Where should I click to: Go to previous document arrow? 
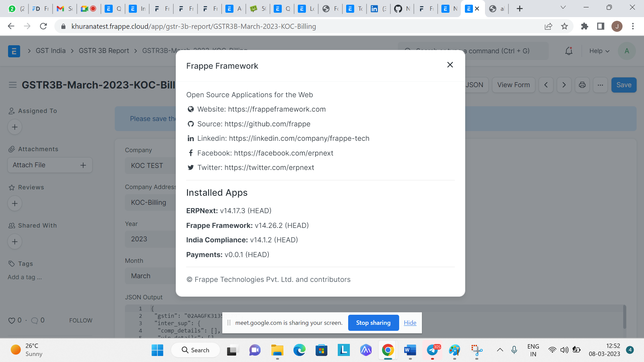546,85
